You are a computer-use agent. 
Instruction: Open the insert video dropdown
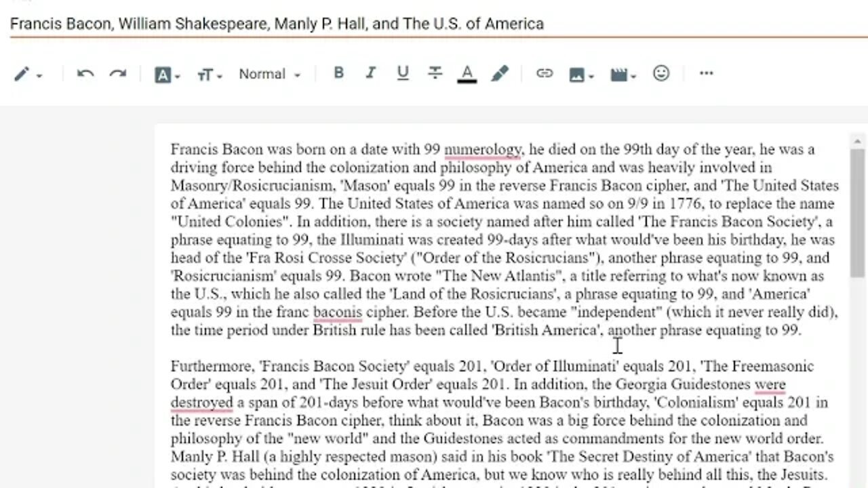(x=623, y=75)
